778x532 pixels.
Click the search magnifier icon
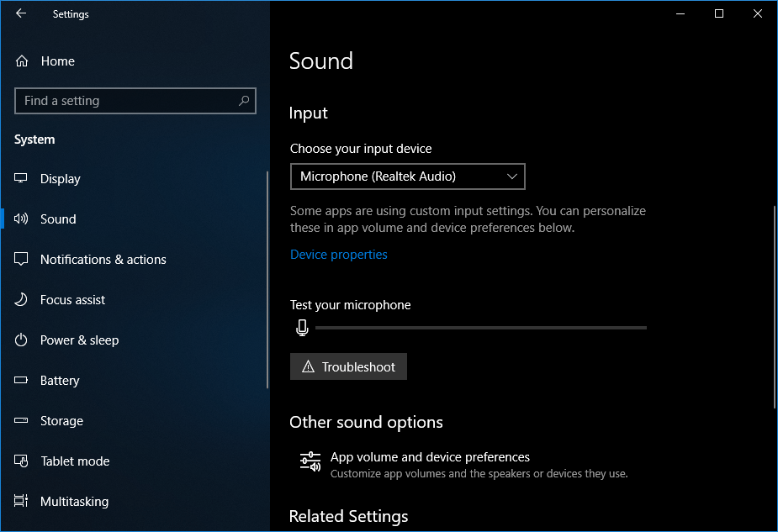point(244,101)
